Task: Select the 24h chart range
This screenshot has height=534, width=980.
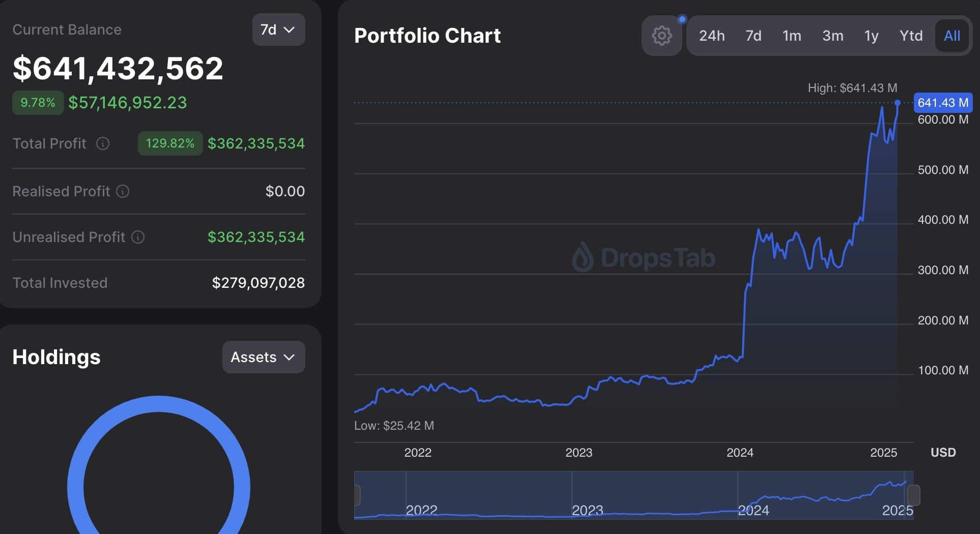Action: click(711, 36)
